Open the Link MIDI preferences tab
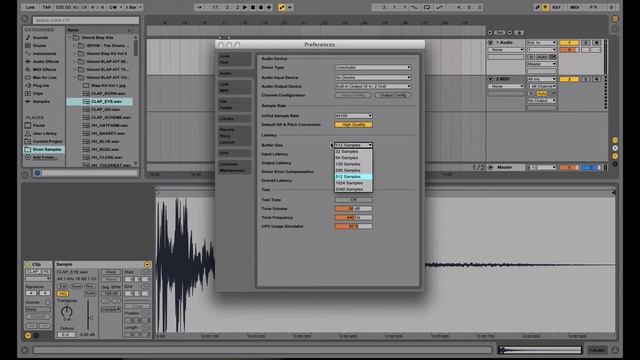640x360 pixels. click(235, 87)
